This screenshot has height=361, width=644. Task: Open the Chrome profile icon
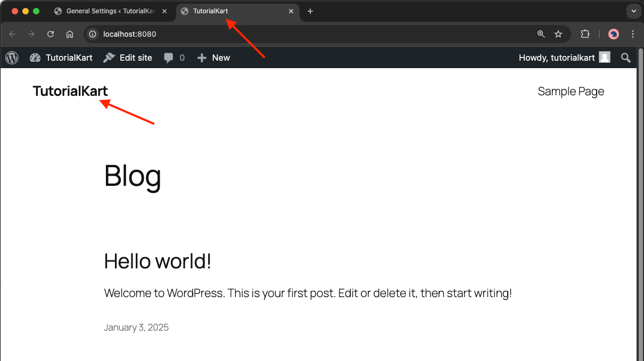click(x=613, y=34)
